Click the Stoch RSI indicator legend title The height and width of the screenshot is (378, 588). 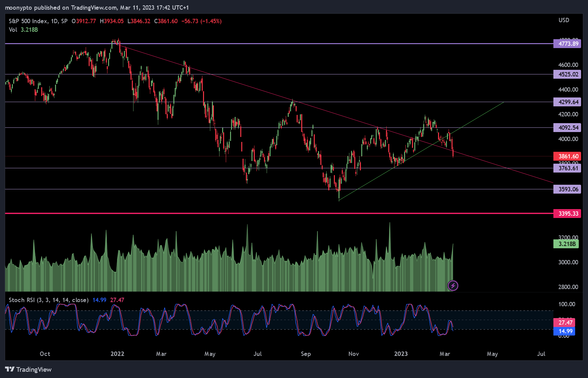click(x=48, y=300)
